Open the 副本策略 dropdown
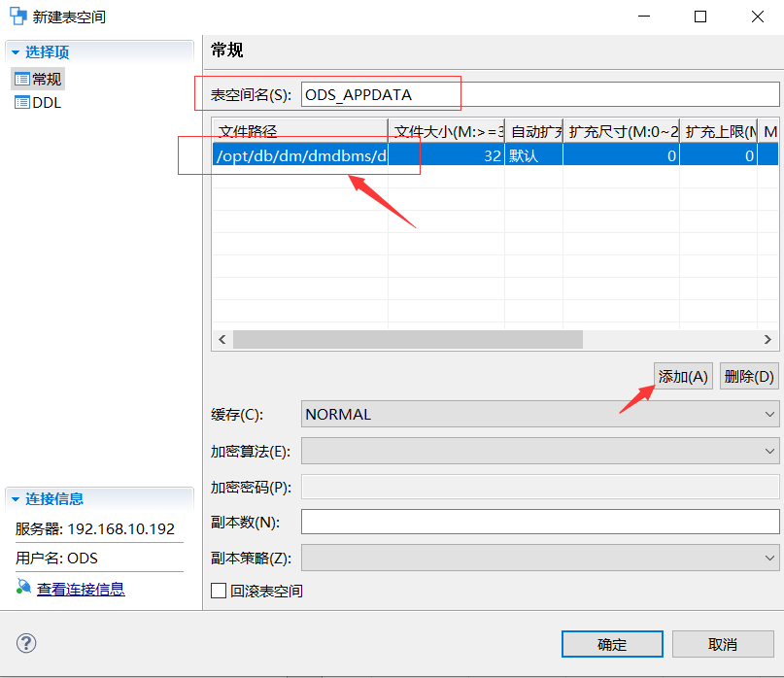 [x=540, y=558]
